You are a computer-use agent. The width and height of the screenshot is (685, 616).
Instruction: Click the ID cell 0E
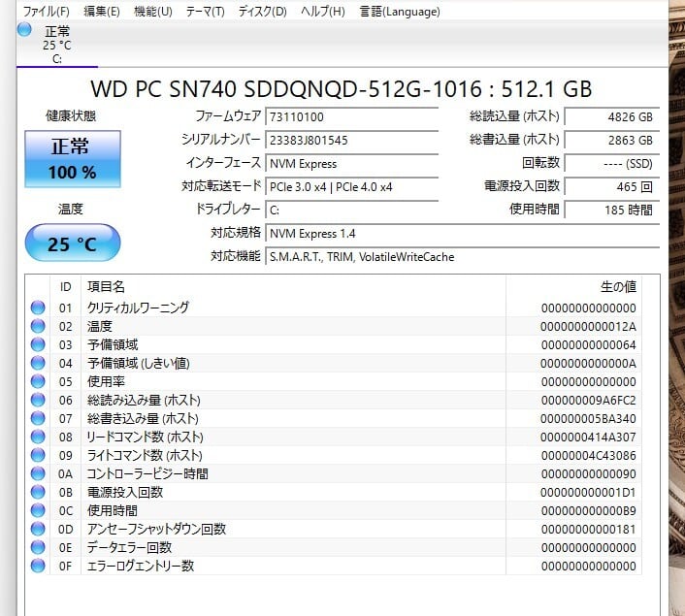pyautogui.click(x=65, y=547)
